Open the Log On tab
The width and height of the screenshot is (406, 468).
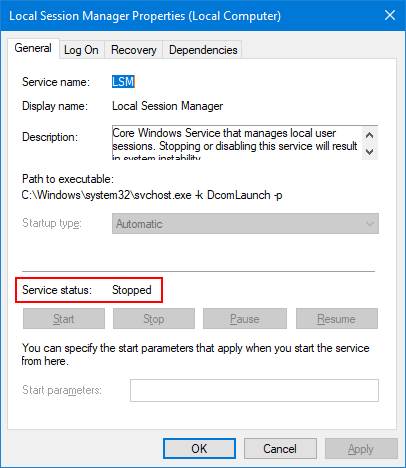(x=81, y=50)
